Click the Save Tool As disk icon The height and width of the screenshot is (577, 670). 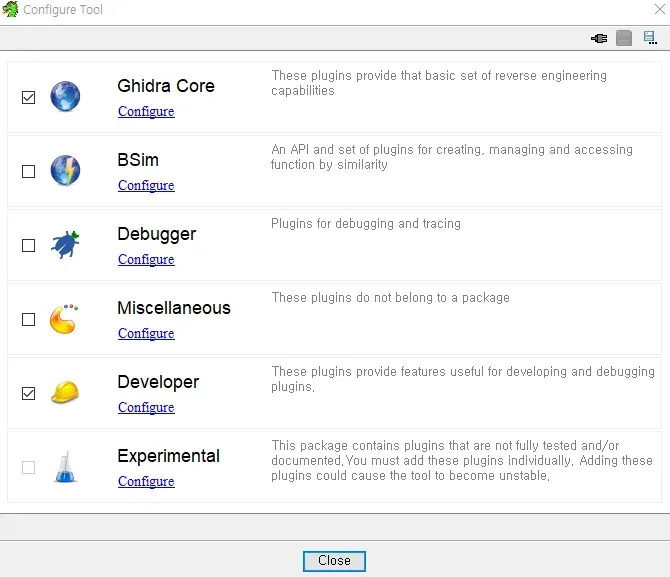tap(650, 38)
